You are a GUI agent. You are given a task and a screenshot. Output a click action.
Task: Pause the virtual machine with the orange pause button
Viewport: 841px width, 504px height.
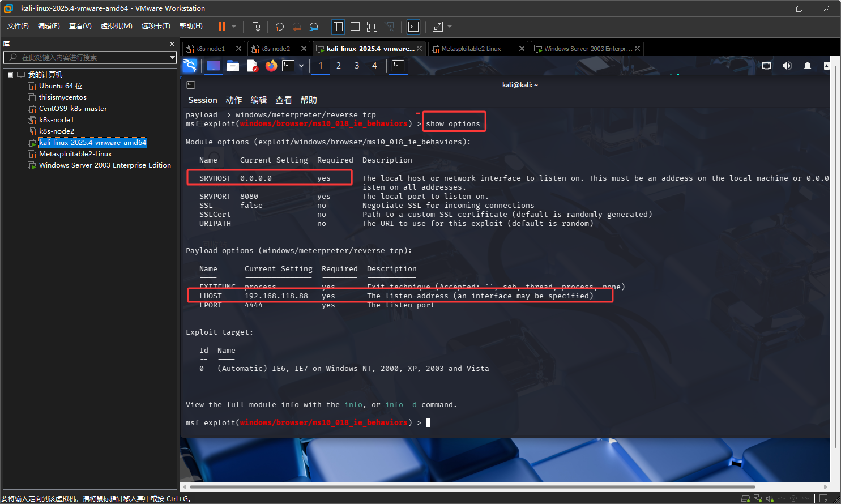point(222,27)
